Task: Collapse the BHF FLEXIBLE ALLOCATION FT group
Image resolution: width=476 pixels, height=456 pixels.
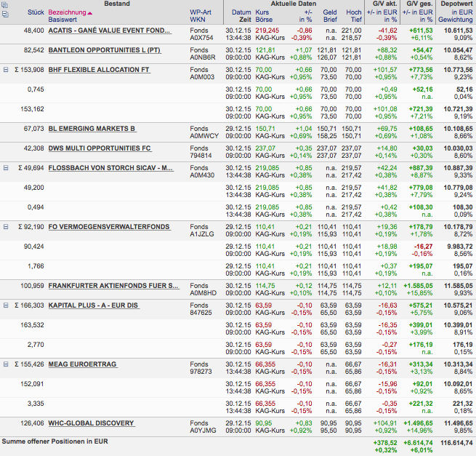Action: click(x=6, y=70)
